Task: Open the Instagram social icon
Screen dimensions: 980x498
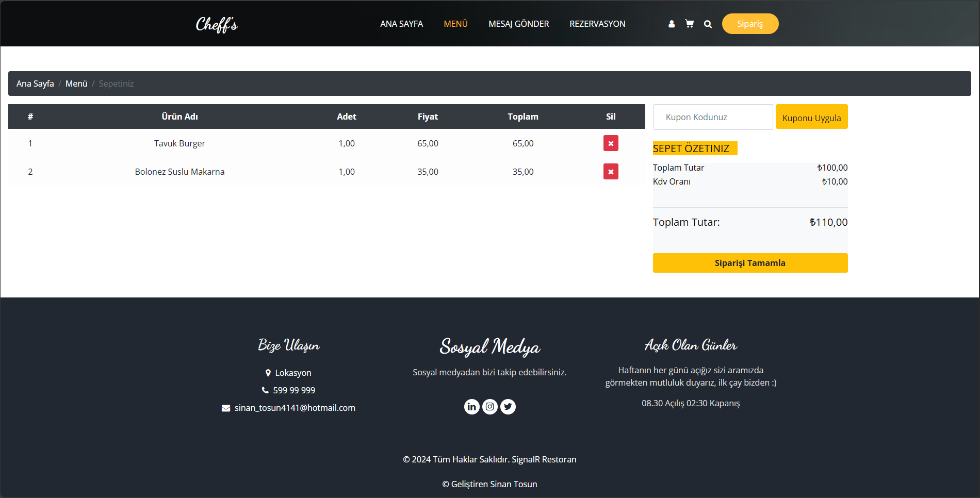Action: tap(489, 407)
